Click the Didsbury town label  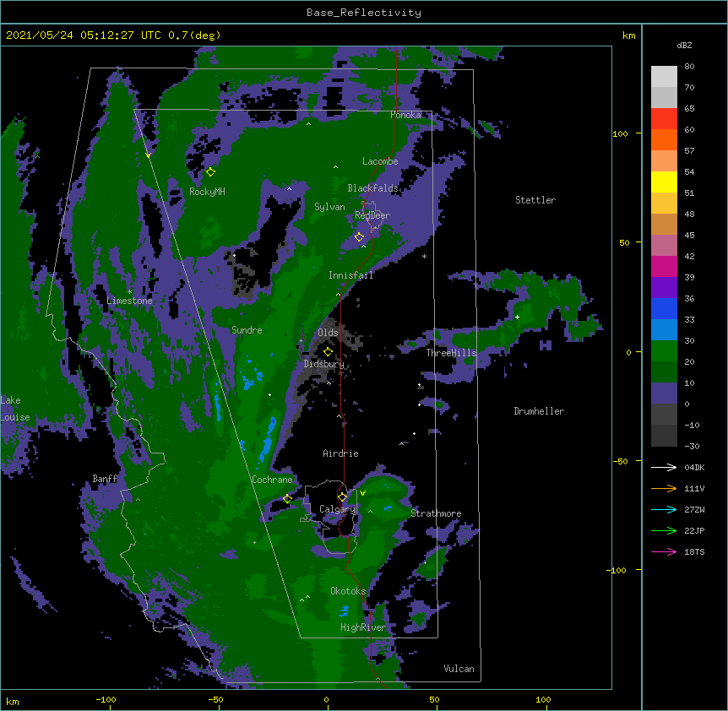[x=324, y=364]
